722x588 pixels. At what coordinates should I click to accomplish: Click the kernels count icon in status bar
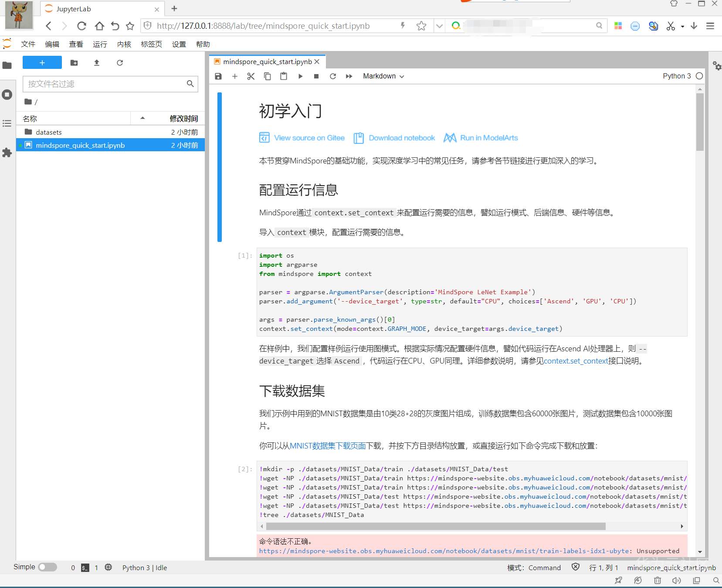[108, 568]
